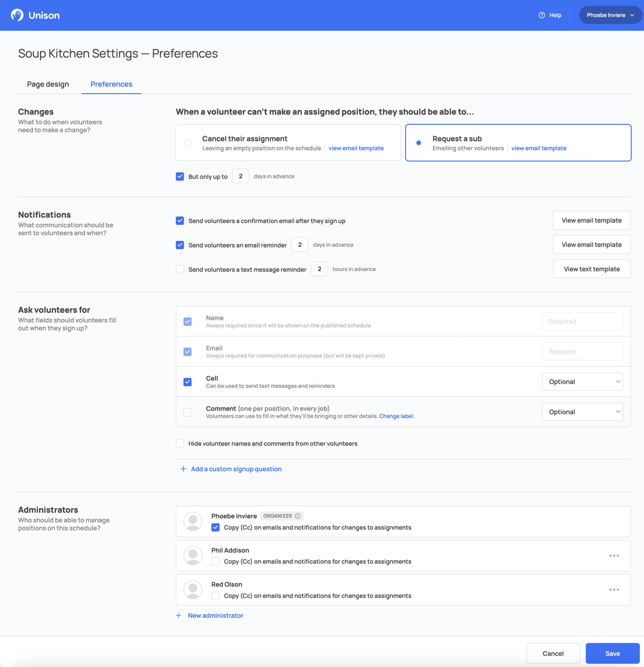Click the New administrator link
Image resolution: width=644 pixels, height=667 pixels.
215,616
